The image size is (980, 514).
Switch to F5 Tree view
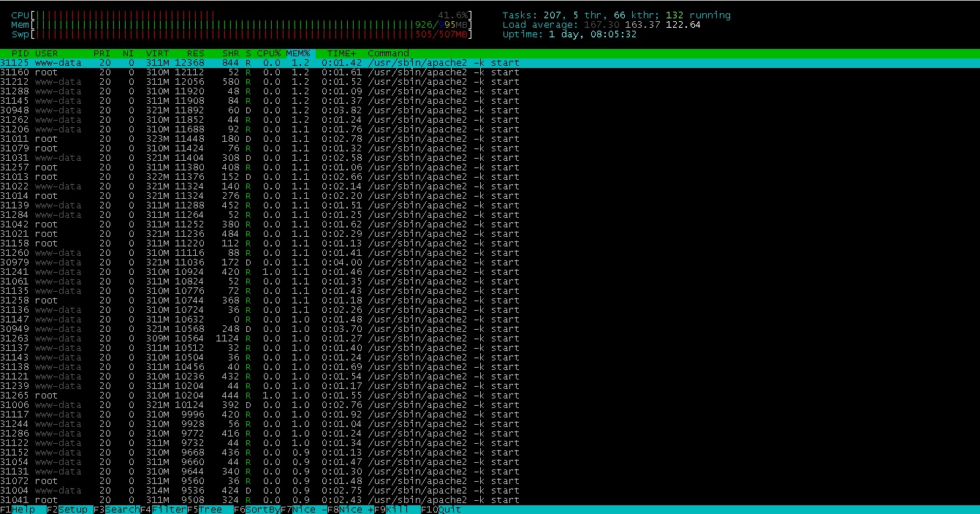coord(205,510)
